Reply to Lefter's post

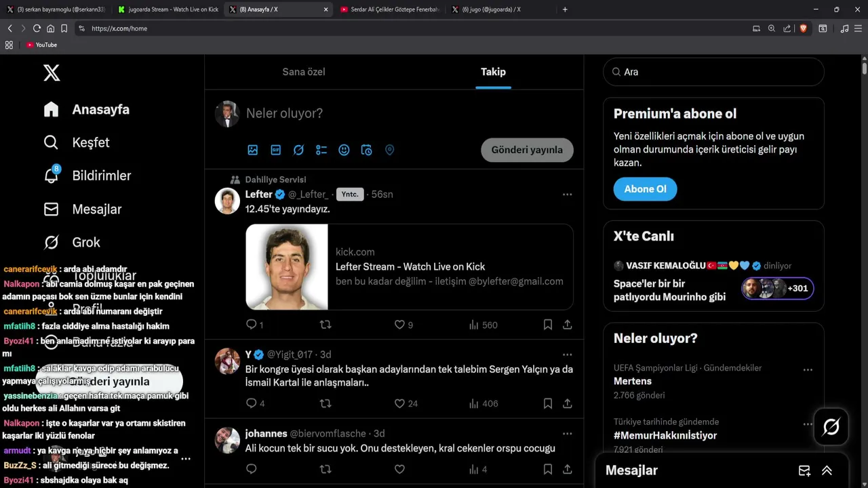pos(251,325)
